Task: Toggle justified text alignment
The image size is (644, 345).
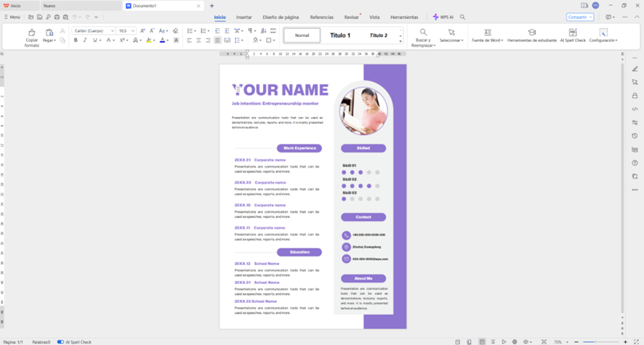Action: (x=217, y=41)
